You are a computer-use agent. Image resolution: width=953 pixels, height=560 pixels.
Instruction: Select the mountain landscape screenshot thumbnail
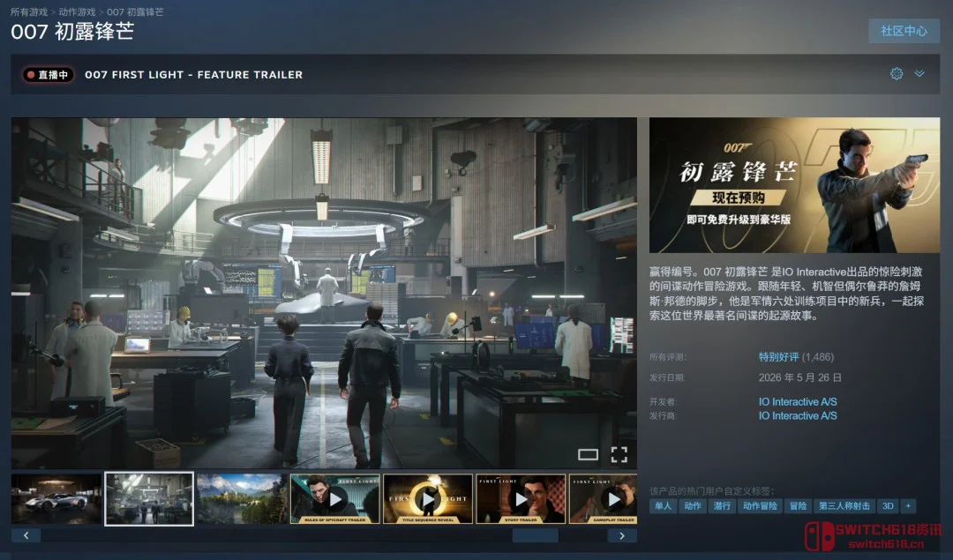point(242,498)
